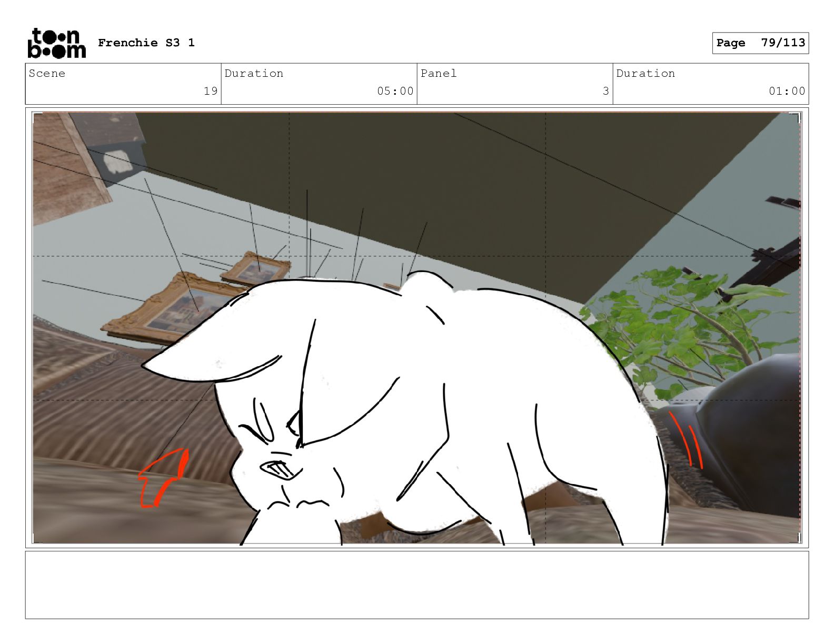Select the title 'Frenchie S3 1'
The image size is (834, 644).
146,43
